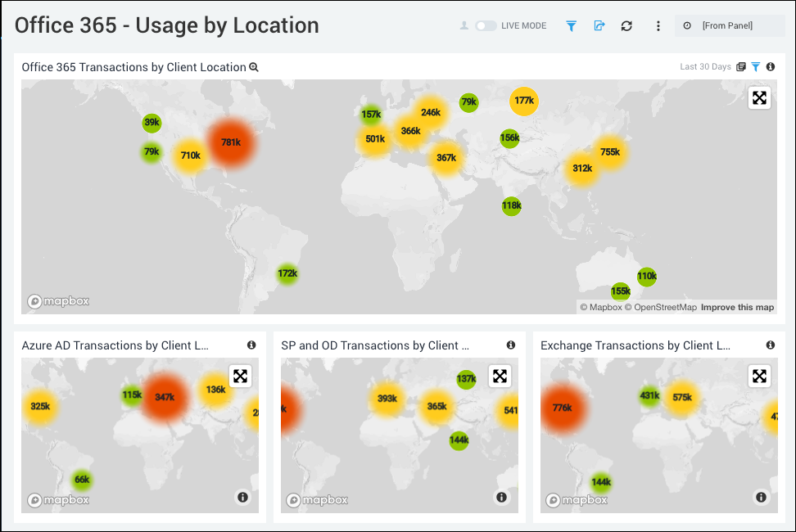Share the dashboard using the export icon
Screen dimensions: 796x532
coord(599,25)
